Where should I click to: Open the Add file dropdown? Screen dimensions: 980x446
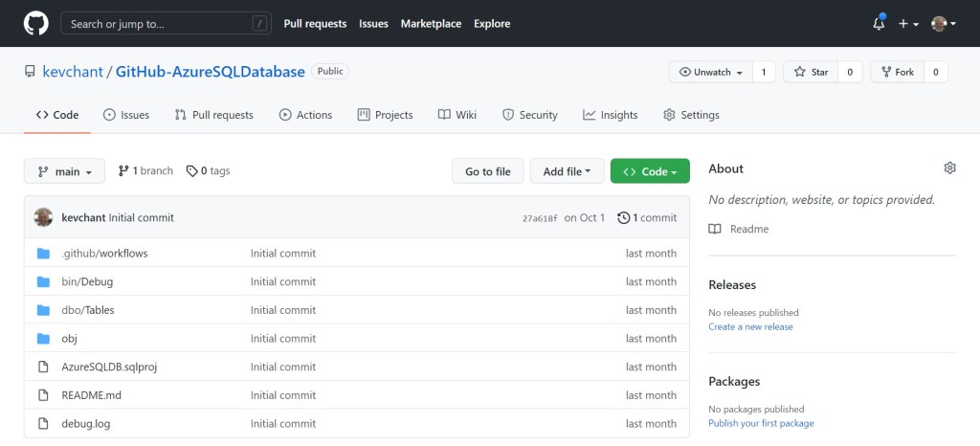(567, 171)
